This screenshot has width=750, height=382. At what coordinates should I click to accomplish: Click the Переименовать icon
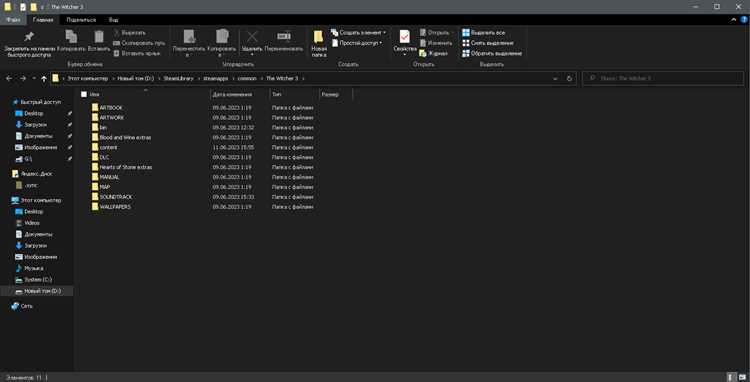pos(284,36)
